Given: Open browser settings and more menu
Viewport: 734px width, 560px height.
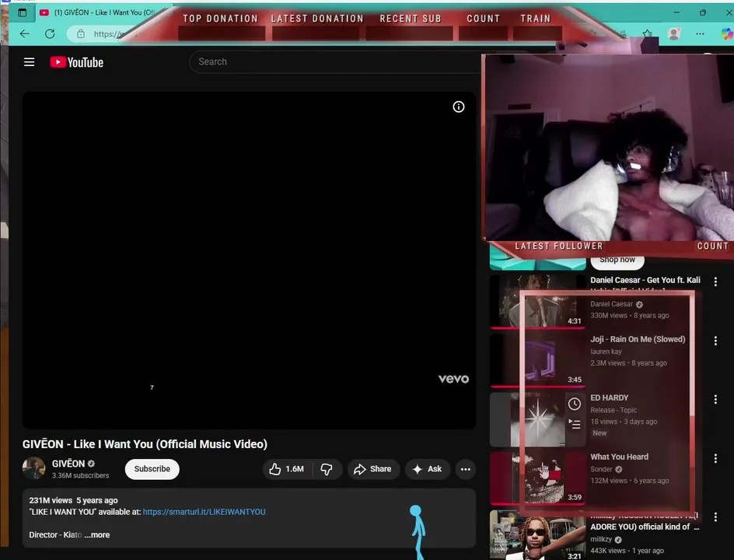Looking at the screenshot, I should pyautogui.click(x=700, y=33).
